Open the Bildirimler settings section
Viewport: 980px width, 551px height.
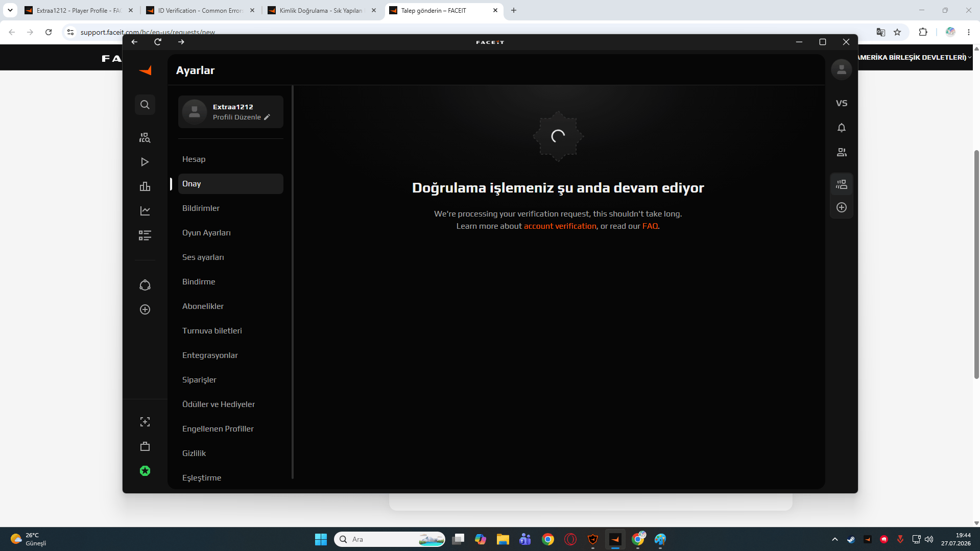coord(231,208)
